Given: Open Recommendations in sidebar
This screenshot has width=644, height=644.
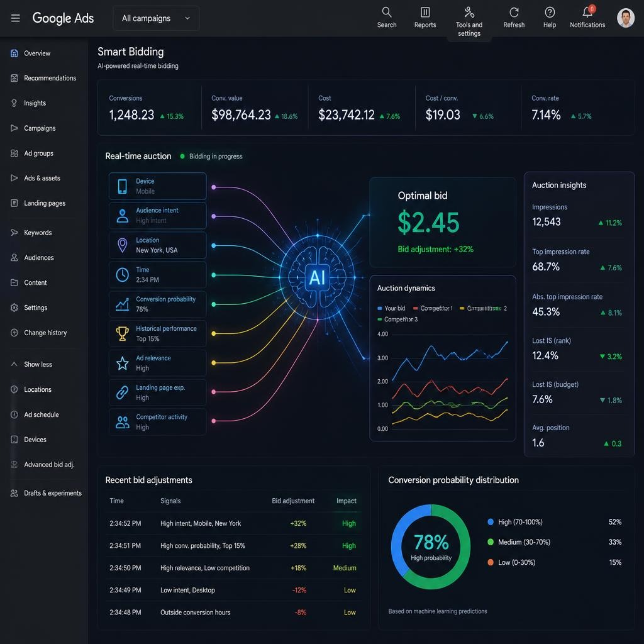Looking at the screenshot, I should pos(43,78).
